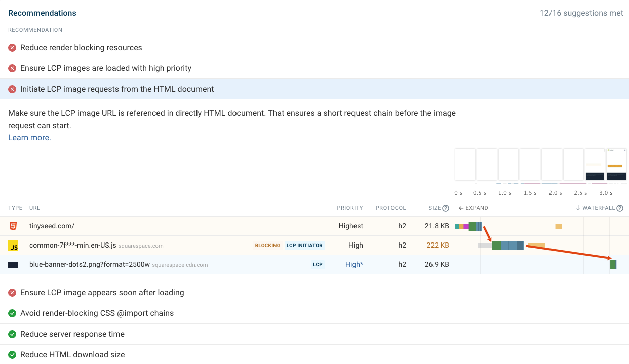Expand the Reduce render blocking resources recommendation

[81, 48]
